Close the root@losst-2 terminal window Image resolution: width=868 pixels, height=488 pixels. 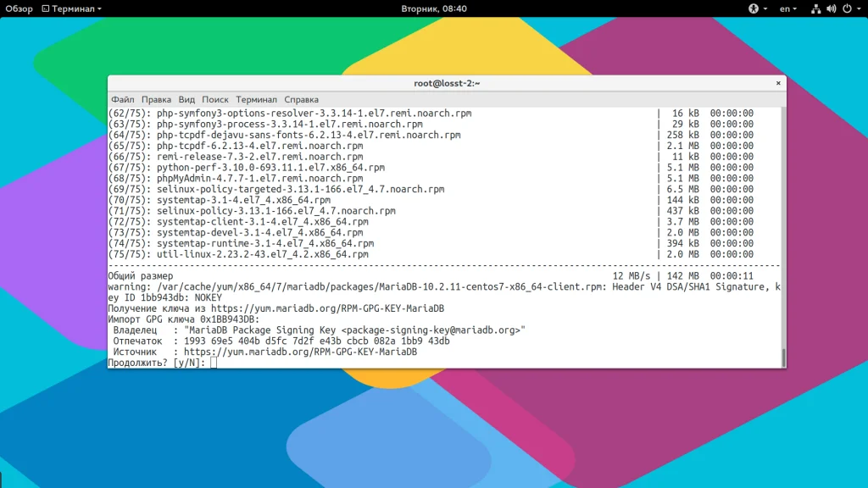point(778,83)
